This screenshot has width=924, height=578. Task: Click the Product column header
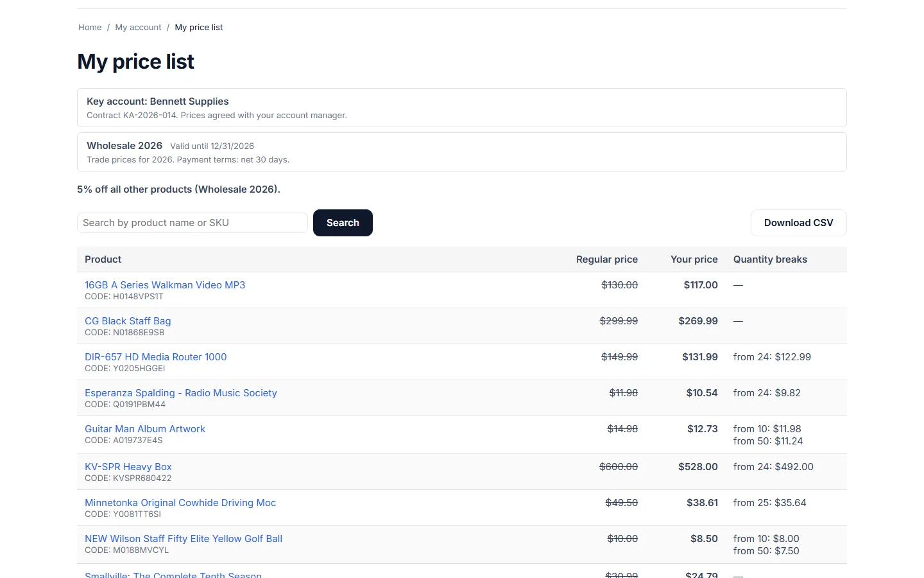pyautogui.click(x=103, y=259)
